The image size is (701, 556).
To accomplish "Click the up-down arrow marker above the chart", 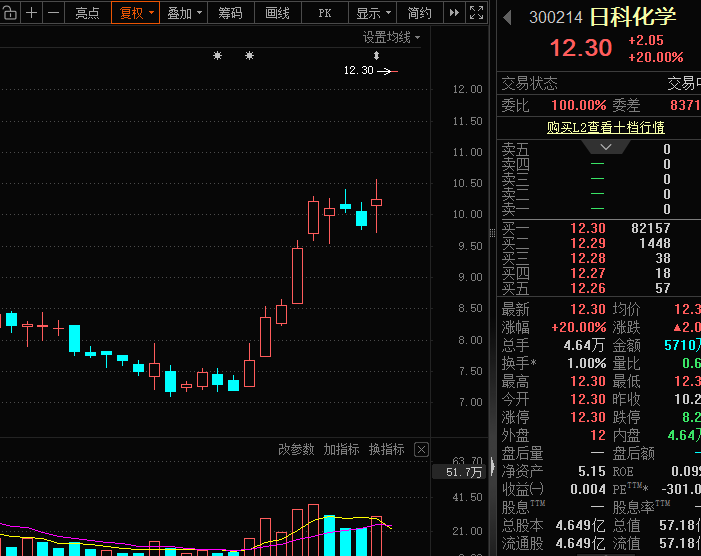I will coord(376,55).
